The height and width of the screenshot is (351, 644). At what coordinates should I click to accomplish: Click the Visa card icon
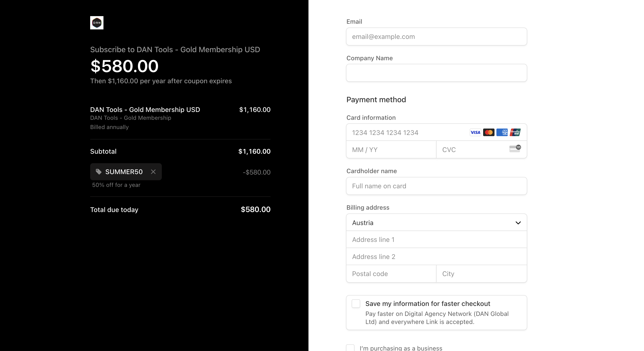475,132
